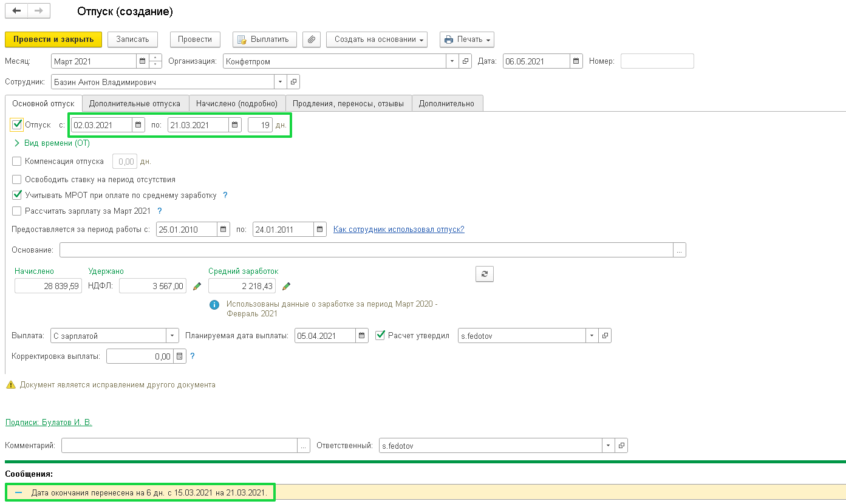Click the paperclip attachments icon

(311, 39)
